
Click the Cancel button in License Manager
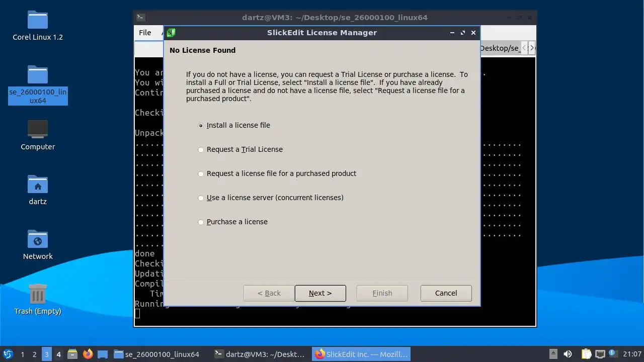[446, 293]
